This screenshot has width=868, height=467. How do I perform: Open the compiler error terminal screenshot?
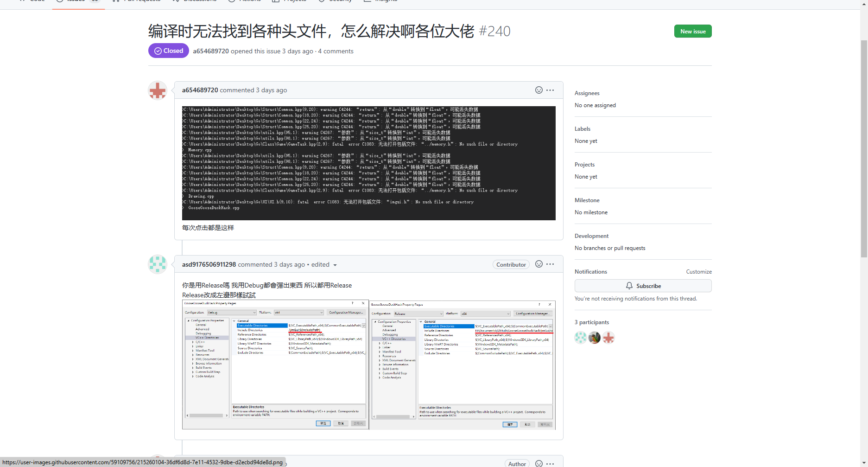(369, 163)
